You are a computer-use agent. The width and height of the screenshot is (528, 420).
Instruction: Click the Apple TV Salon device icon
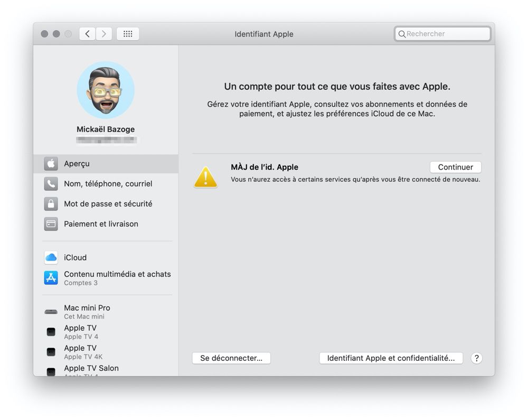(51, 372)
